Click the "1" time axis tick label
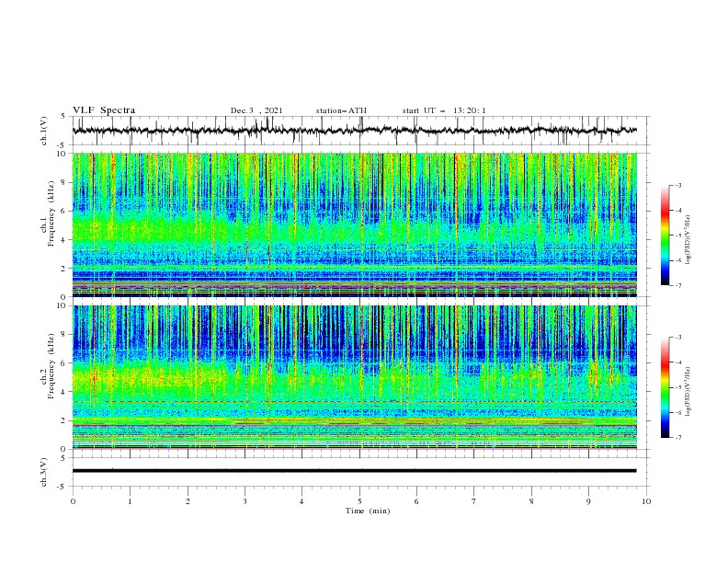Screen dimensions: 728x563 point(130,501)
